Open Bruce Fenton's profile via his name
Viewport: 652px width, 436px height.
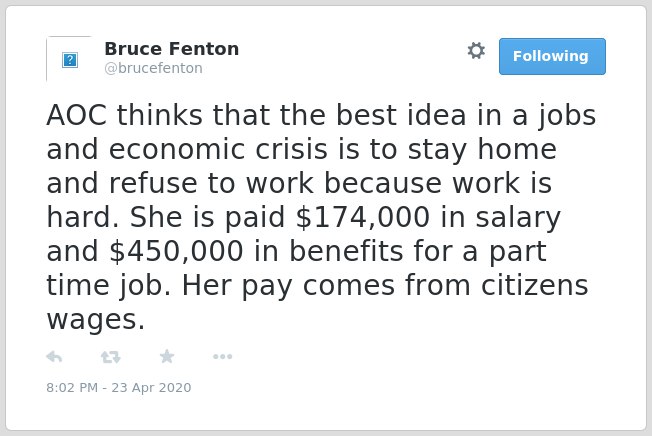tap(172, 49)
